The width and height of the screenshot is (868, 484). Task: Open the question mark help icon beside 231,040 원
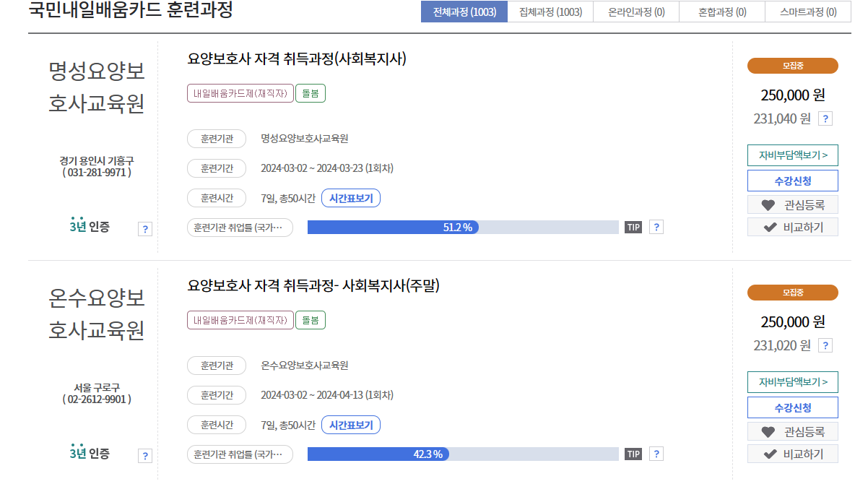824,118
